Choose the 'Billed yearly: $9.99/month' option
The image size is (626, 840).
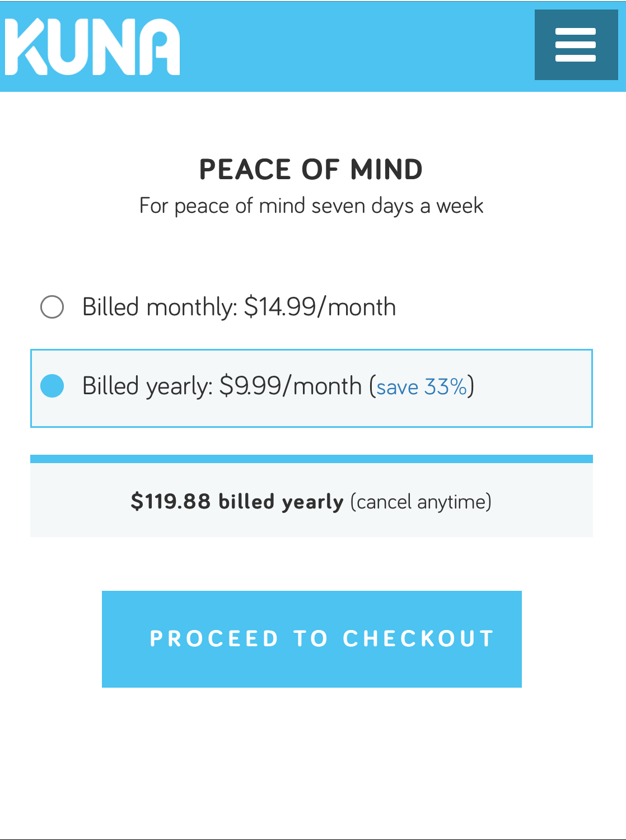point(53,386)
